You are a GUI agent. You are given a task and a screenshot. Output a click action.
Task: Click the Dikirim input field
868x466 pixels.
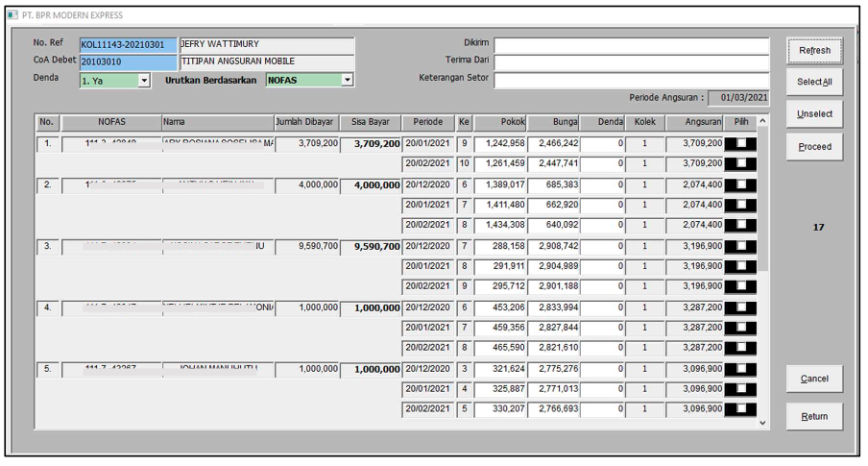point(631,45)
